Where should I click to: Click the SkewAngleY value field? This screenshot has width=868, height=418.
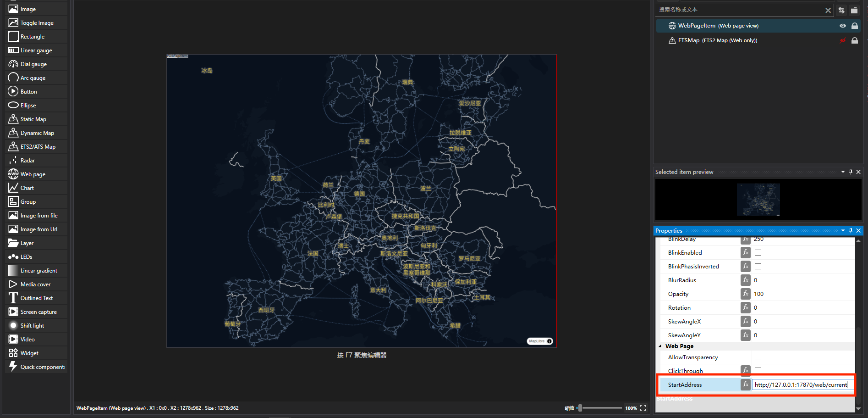(803, 335)
